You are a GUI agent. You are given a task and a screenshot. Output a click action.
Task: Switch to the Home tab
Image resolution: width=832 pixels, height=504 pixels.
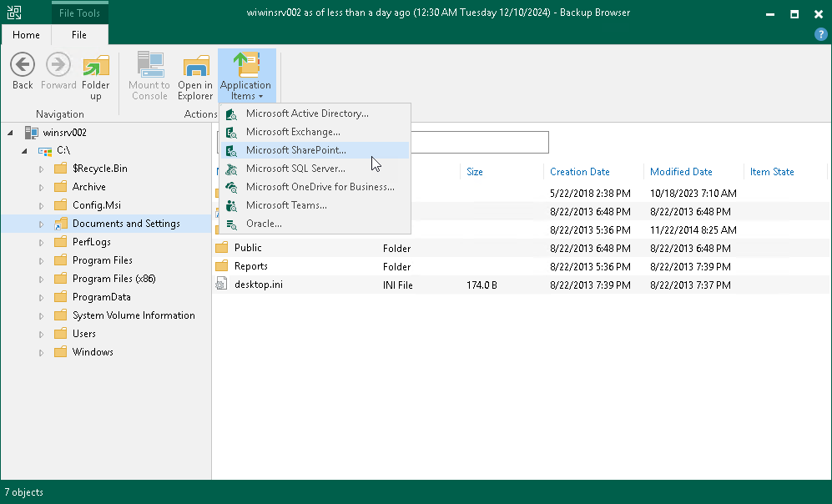[26, 35]
